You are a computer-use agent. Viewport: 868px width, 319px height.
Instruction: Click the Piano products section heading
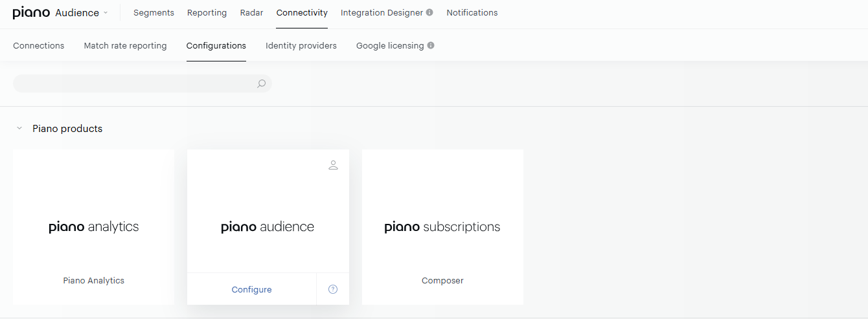pyautogui.click(x=67, y=129)
